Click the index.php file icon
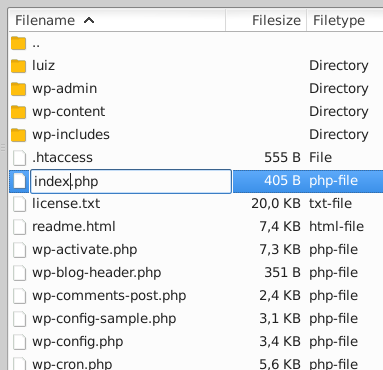383x370 pixels. coord(19,181)
